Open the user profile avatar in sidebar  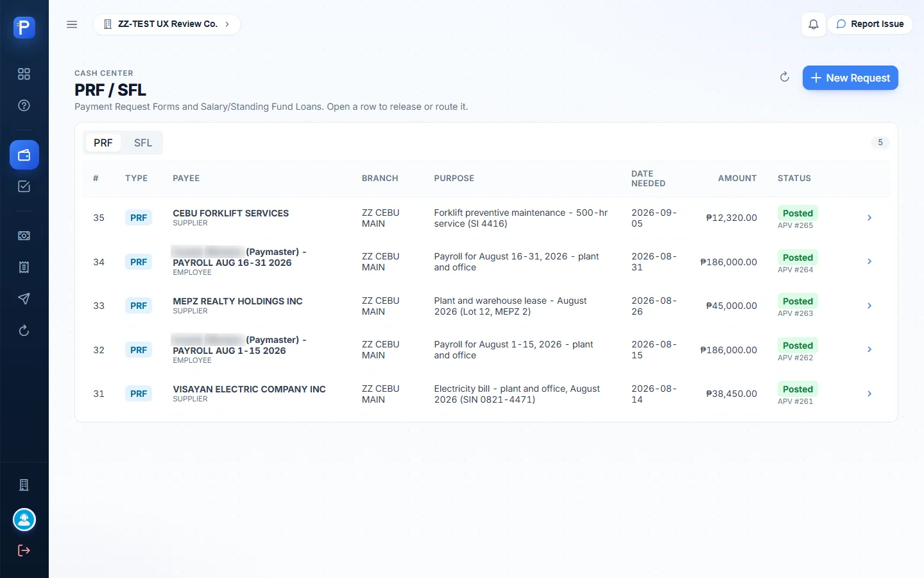point(24,520)
